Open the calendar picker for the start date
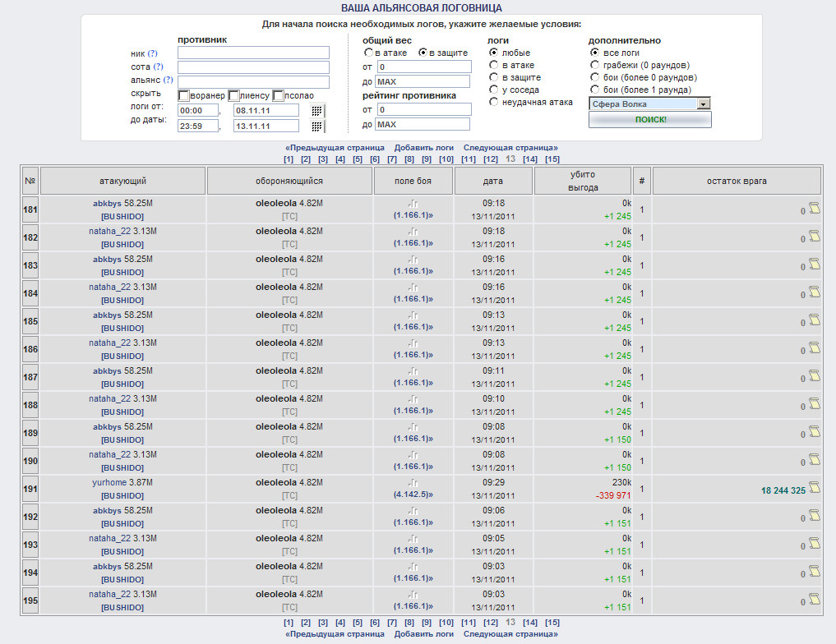836x644 pixels. (317, 110)
